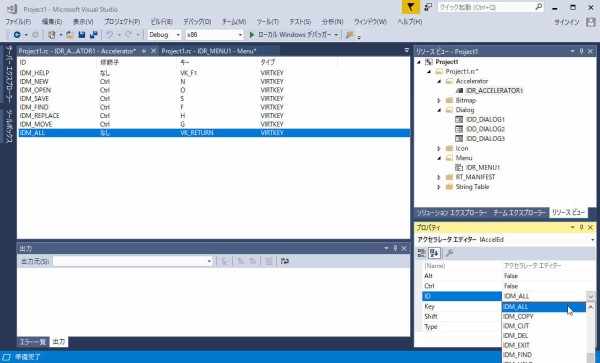Click the 修飾子 column header

click(x=137, y=62)
